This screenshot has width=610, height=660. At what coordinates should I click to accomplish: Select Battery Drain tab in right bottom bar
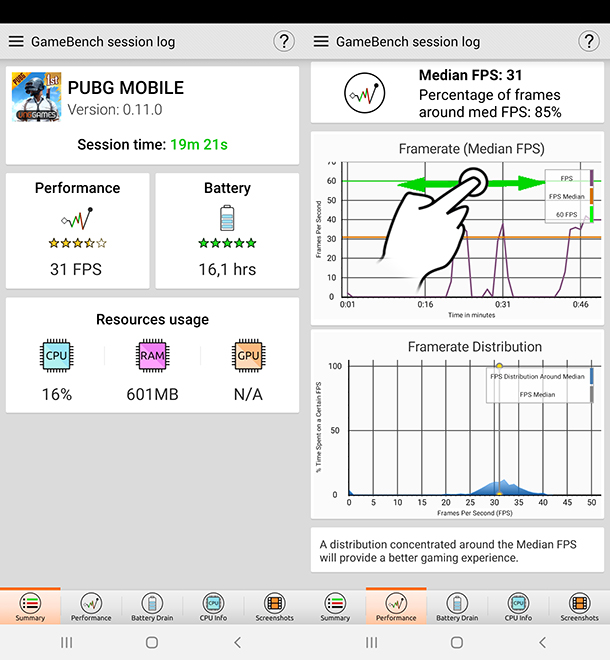point(457,607)
